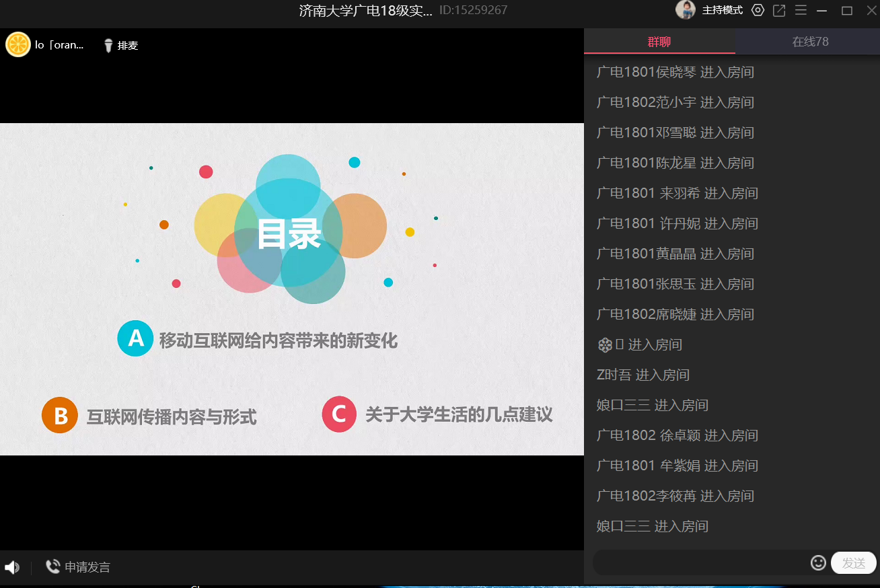Open the emoji picker in chat
The height and width of the screenshot is (588, 880).
[x=818, y=562]
